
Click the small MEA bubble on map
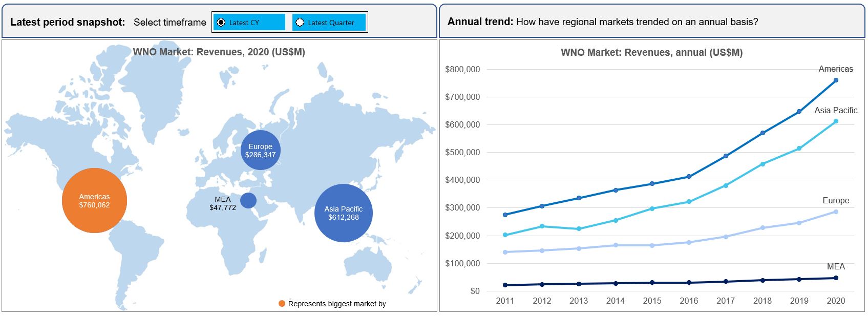(248, 200)
